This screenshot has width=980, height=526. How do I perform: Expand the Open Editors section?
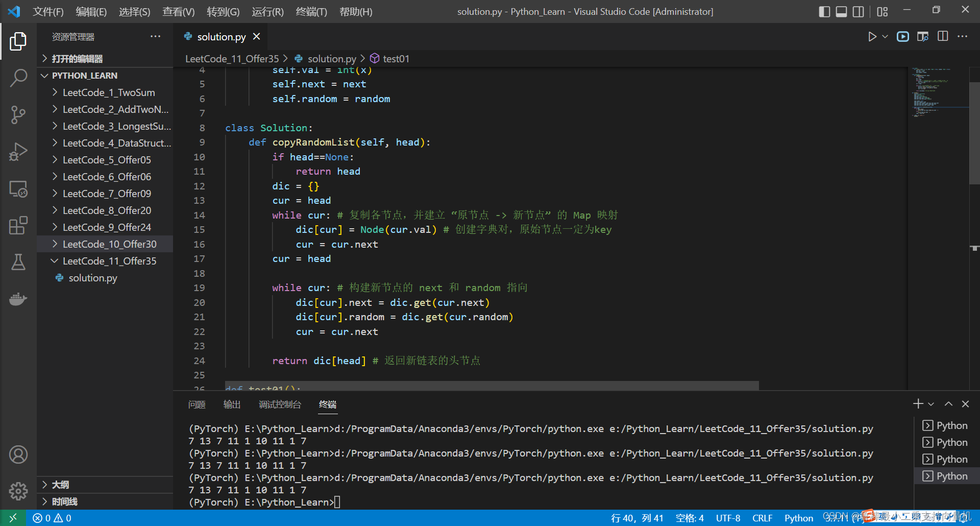coord(105,59)
